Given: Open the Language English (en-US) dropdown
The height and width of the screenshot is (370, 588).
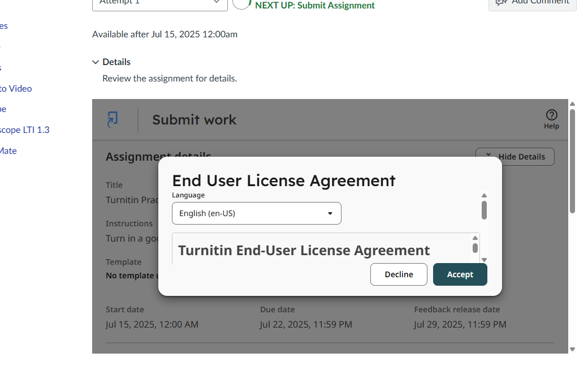Looking at the screenshot, I should (256, 213).
